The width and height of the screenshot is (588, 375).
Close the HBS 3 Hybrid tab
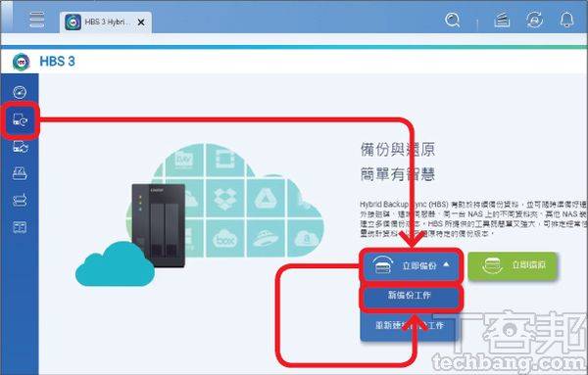pyautogui.click(x=141, y=23)
